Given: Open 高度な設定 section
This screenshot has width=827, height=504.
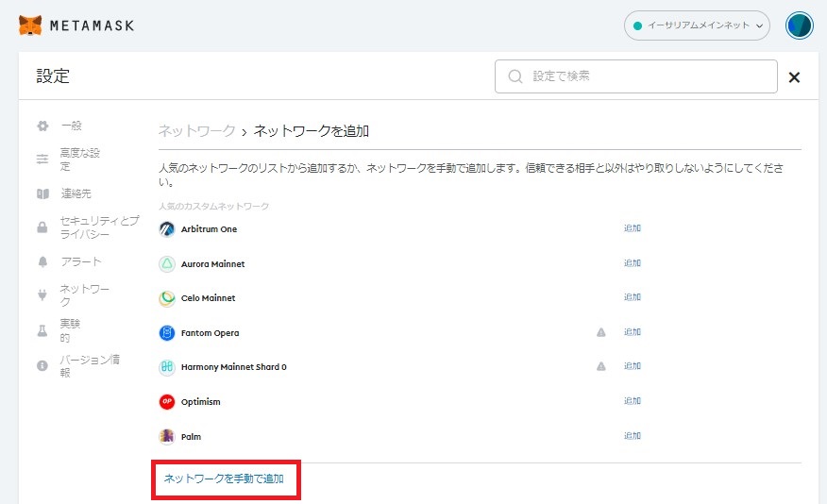Looking at the screenshot, I should pos(79,160).
